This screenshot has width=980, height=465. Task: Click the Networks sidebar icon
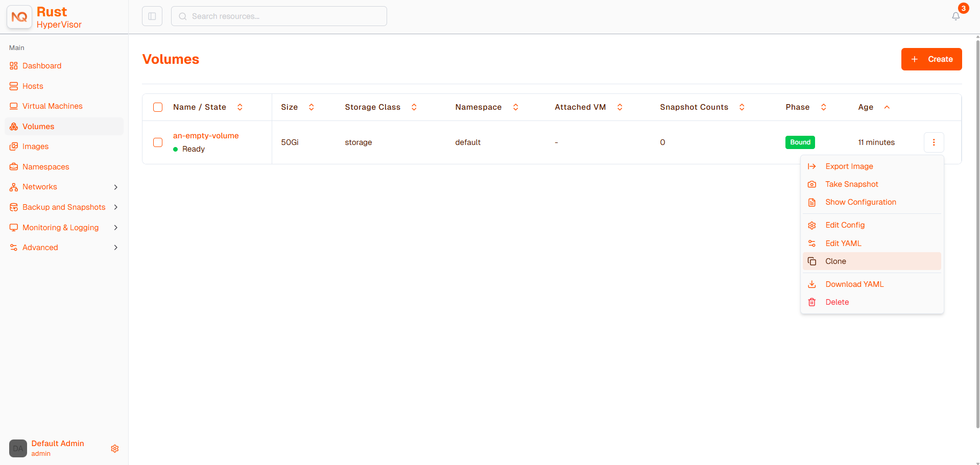[x=14, y=187]
